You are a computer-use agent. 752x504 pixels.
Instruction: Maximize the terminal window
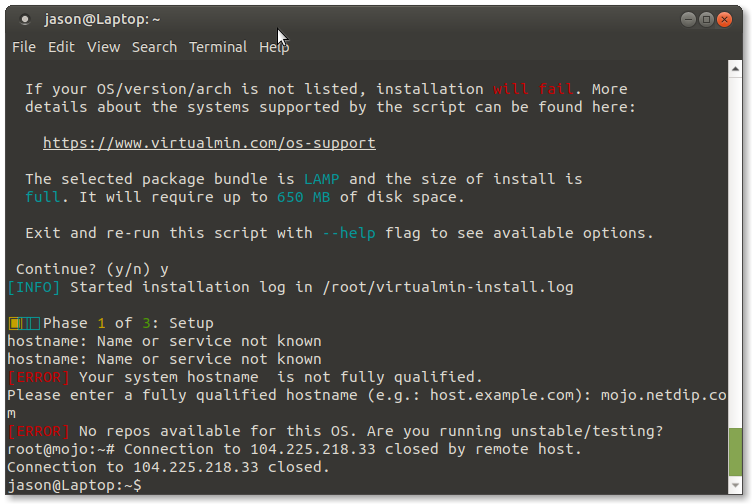point(706,20)
